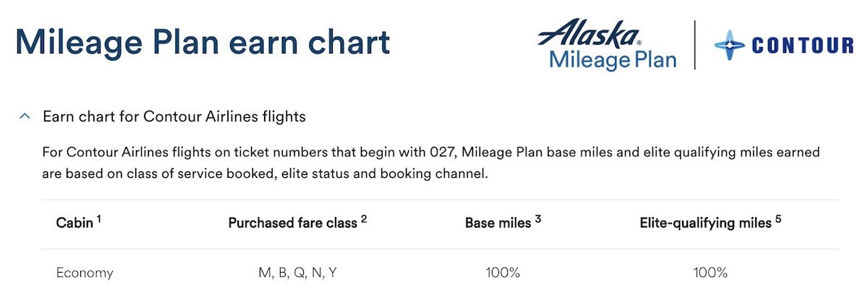This screenshot has height=303, width=868.
Task: Click the 'Earn chart for Contour Airlines flights' title
Action: tap(174, 116)
